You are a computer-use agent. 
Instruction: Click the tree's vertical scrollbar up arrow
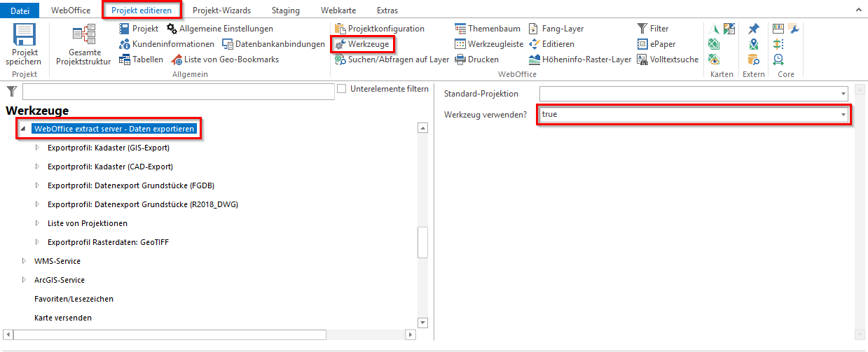pos(422,128)
